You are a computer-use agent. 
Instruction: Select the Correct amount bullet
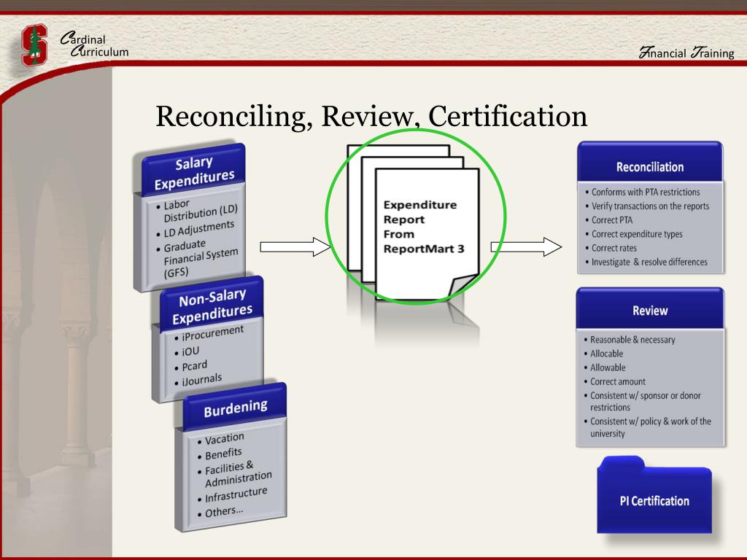click(614, 381)
